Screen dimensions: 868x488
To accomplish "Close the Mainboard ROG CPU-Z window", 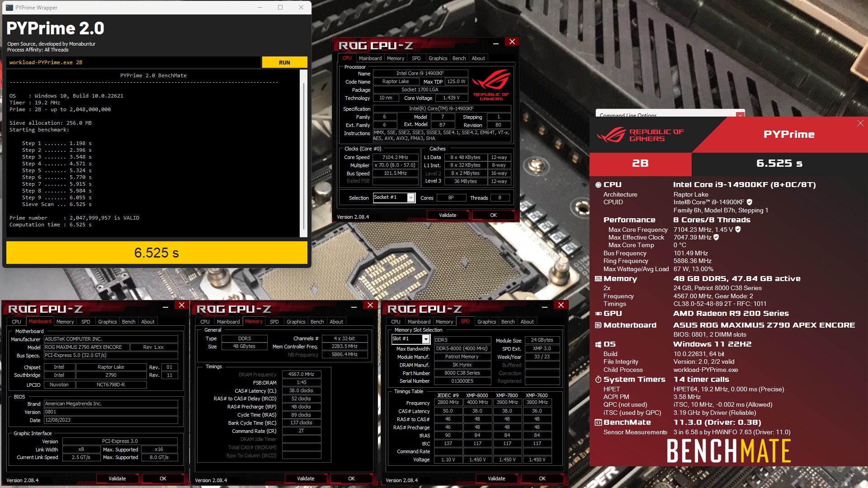I will click(182, 305).
